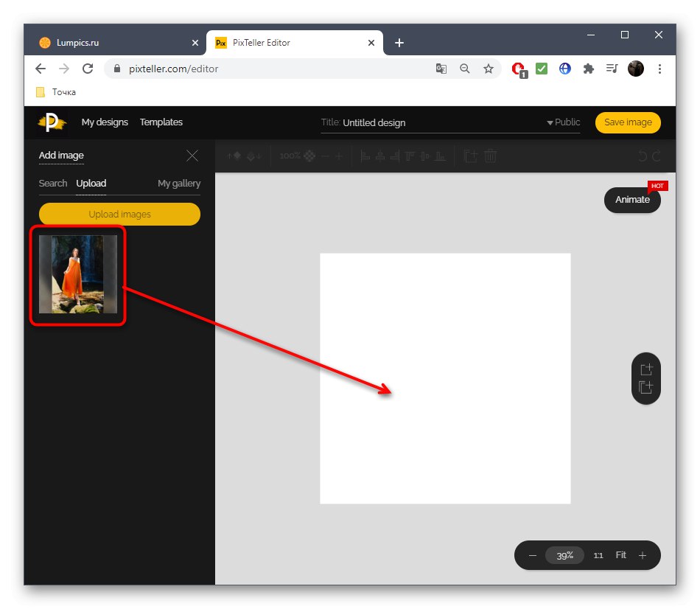Open Chrome's three-dot menu

pos(660,69)
